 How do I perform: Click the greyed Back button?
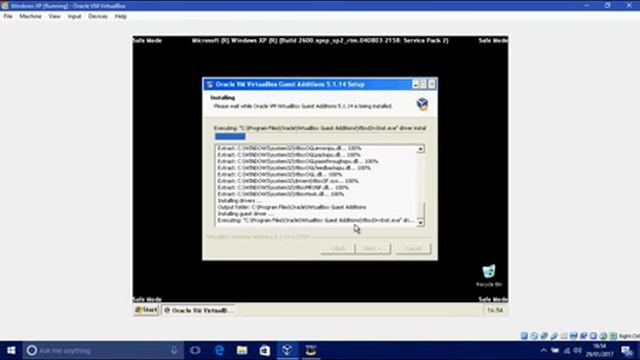point(338,248)
